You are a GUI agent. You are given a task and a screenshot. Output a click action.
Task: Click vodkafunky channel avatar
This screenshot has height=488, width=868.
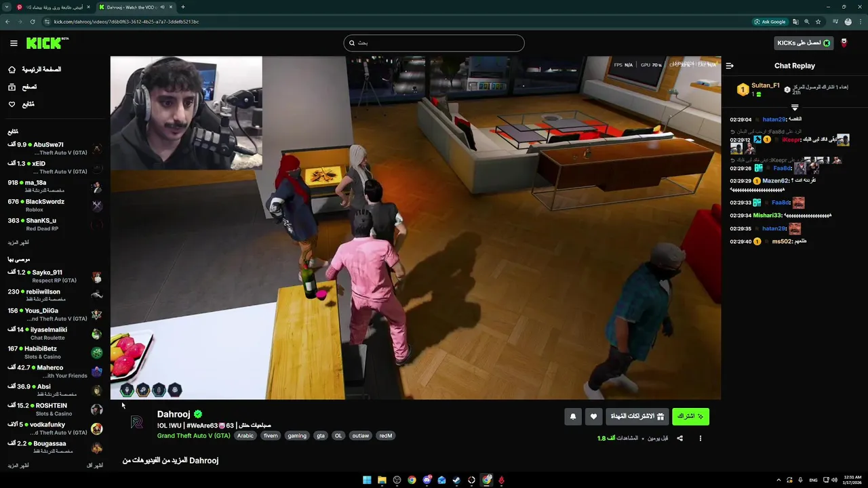97,428
